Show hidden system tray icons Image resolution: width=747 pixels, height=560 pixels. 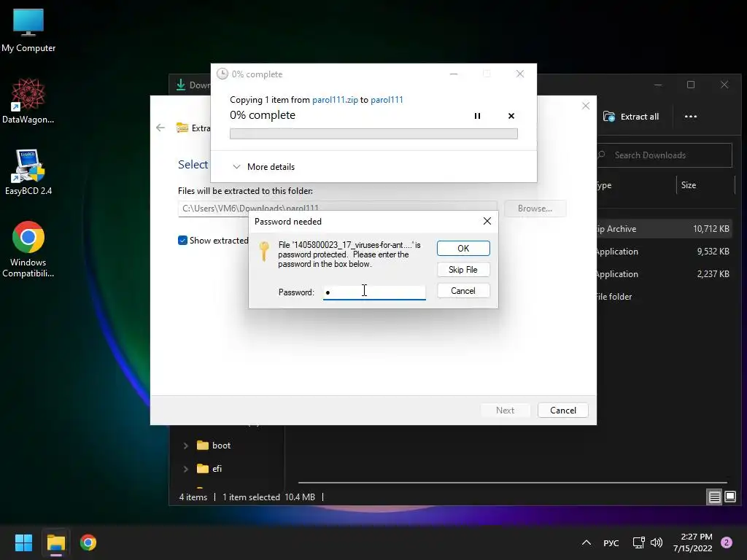[x=587, y=542]
